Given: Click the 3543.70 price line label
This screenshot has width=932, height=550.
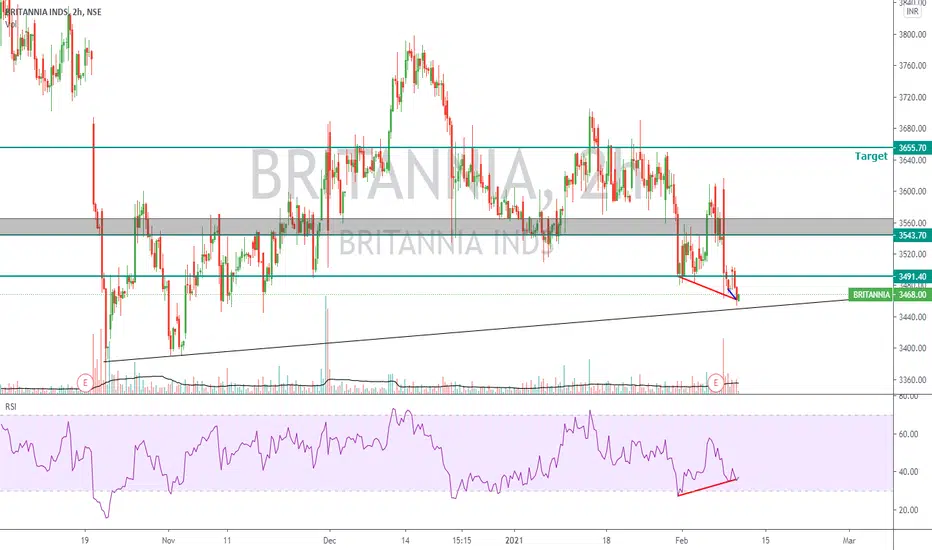Looking at the screenshot, I should tap(912, 235).
